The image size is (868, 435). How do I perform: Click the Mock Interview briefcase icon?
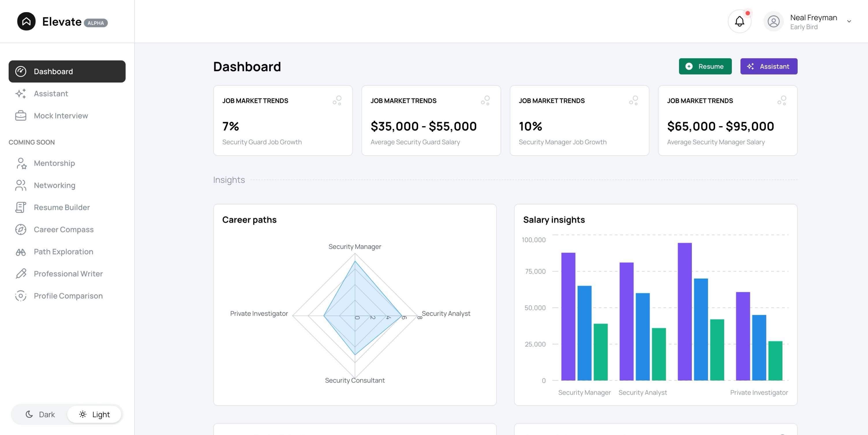tap(20, 115)
